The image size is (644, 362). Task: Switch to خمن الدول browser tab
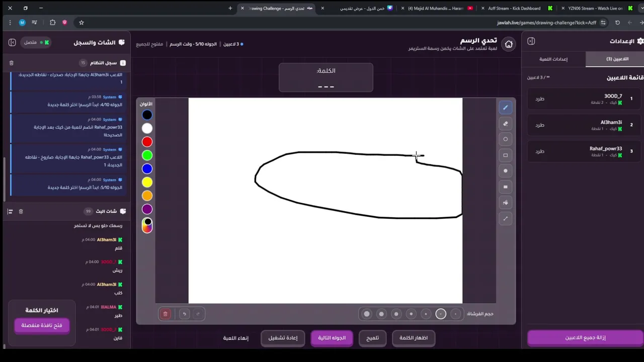click(x=357, y=8)
